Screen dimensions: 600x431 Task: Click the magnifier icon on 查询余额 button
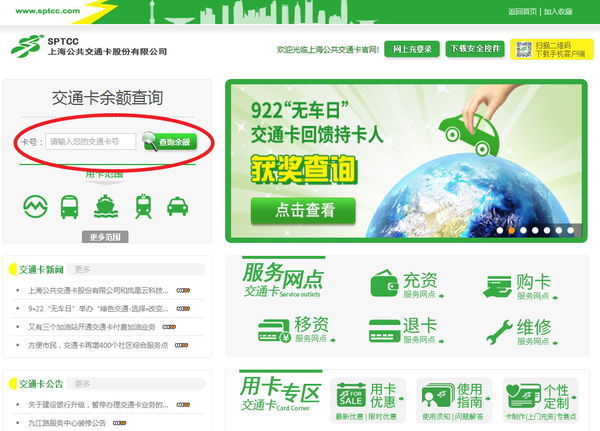point(150,140)
